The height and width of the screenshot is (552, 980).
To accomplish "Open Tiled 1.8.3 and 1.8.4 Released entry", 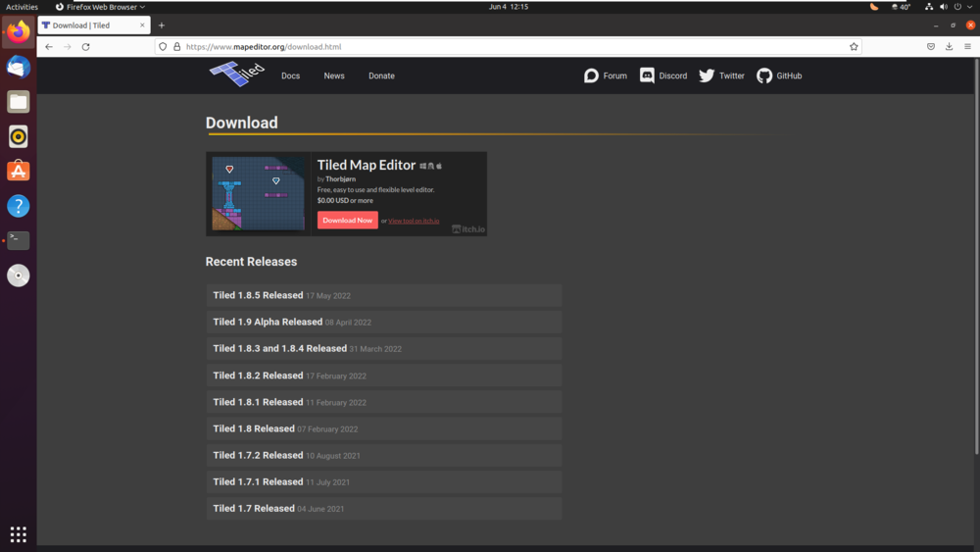I will 384,349.
